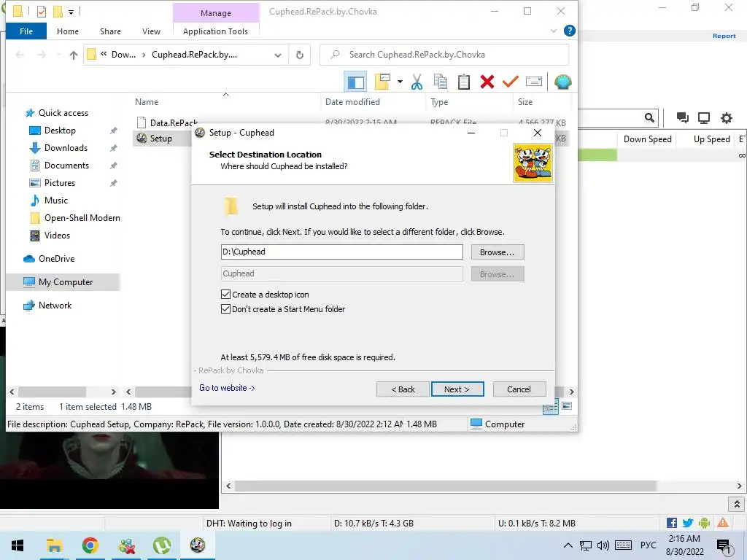Select Network in navigation pane
The height and width of the screenshot is (560, 747).
(x=55, y=306)
